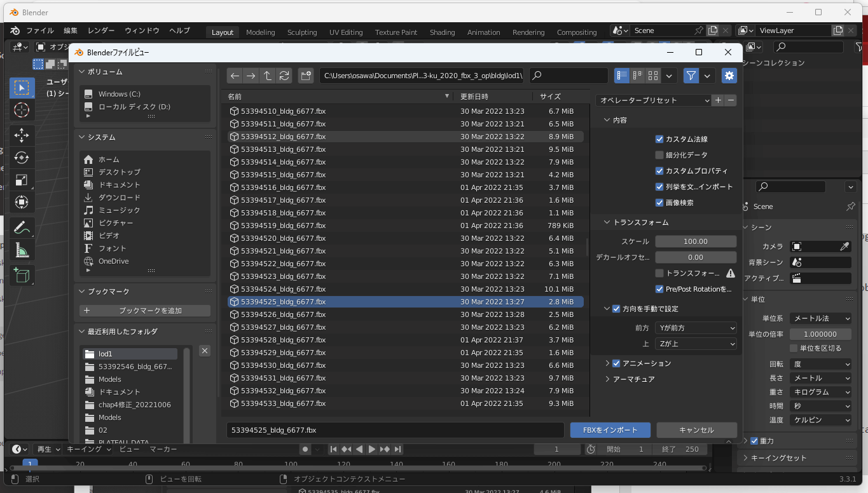Open the ファイル menu

39,30
